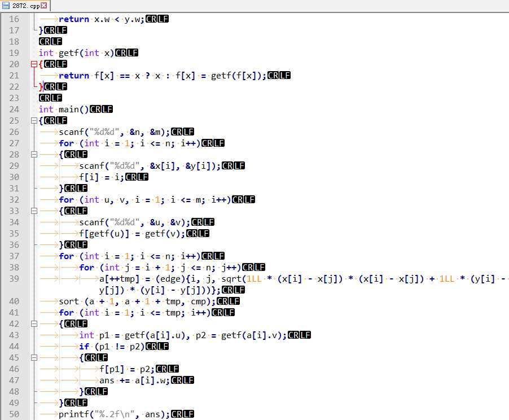509x420 pixels.
Task: Click 'f[p1] = p2;' on line 46
Action: (128, 369)
